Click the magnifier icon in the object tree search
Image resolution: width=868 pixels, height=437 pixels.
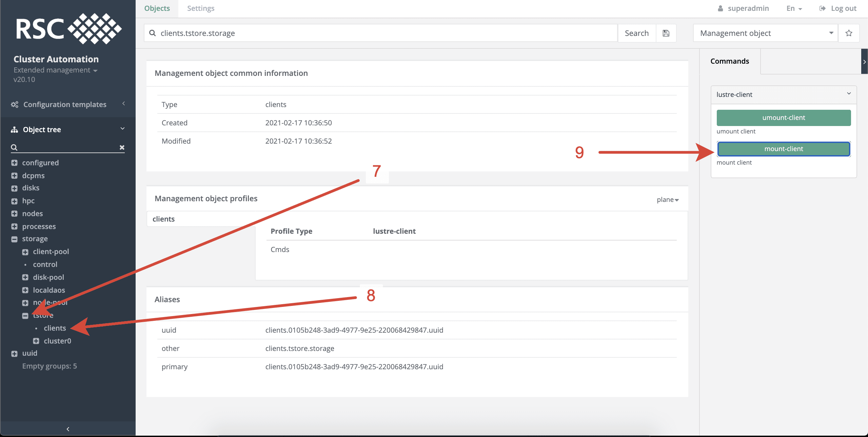click(14, 147)
